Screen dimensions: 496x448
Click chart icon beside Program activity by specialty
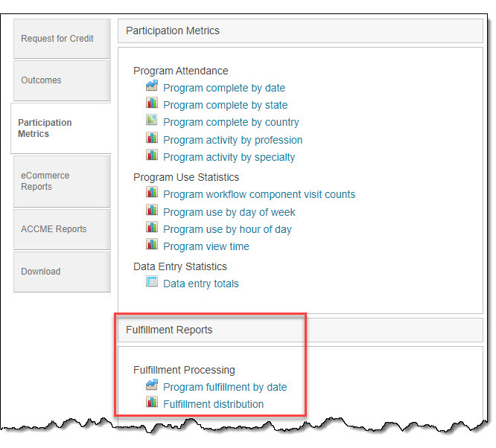click(x=152, y=156)
